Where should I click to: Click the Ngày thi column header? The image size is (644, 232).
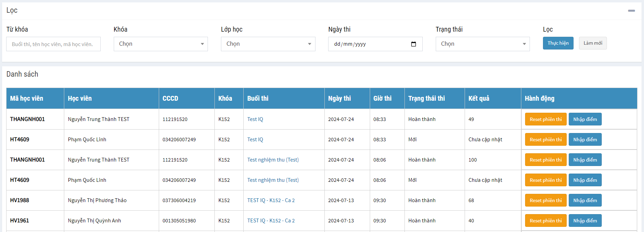(x=339, y=99)
